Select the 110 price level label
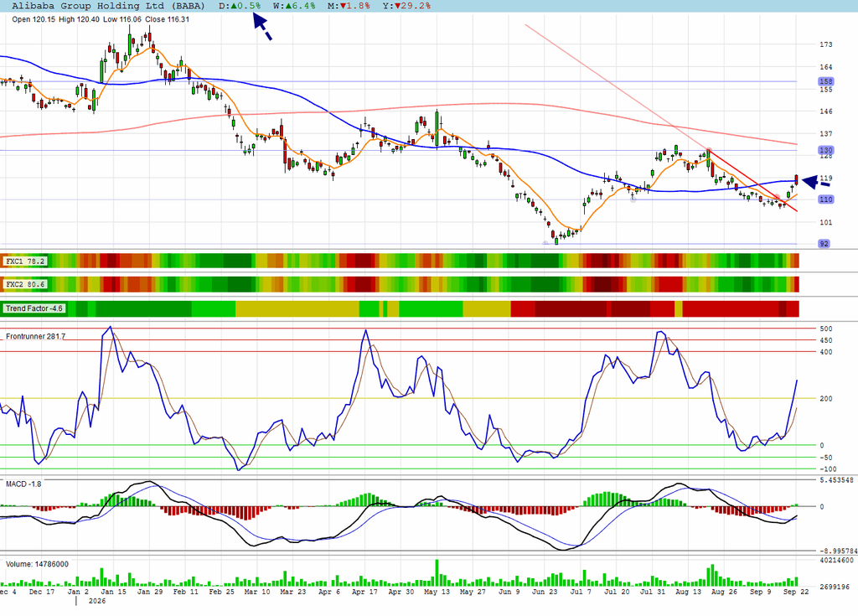Screen dimensions: 858x616 (825, 199)
